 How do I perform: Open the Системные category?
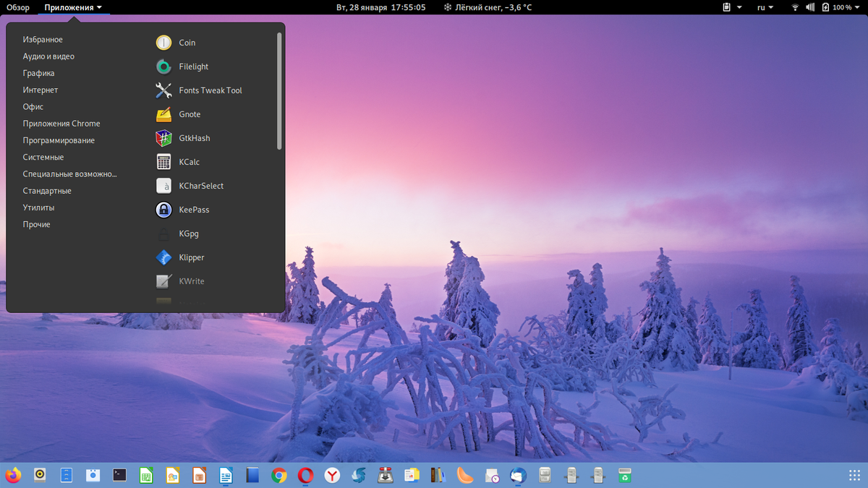click(x=43, y=158)
